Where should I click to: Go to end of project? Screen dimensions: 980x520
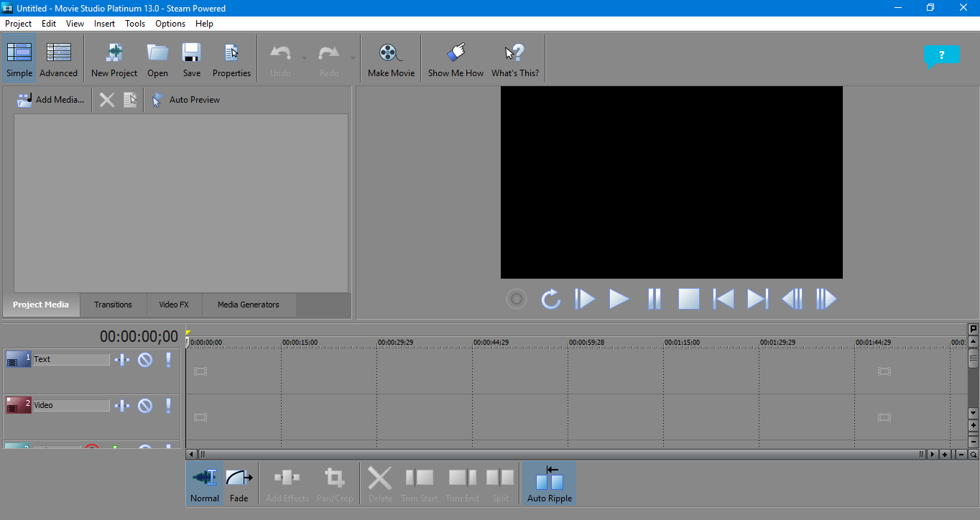tap(757, 299)
